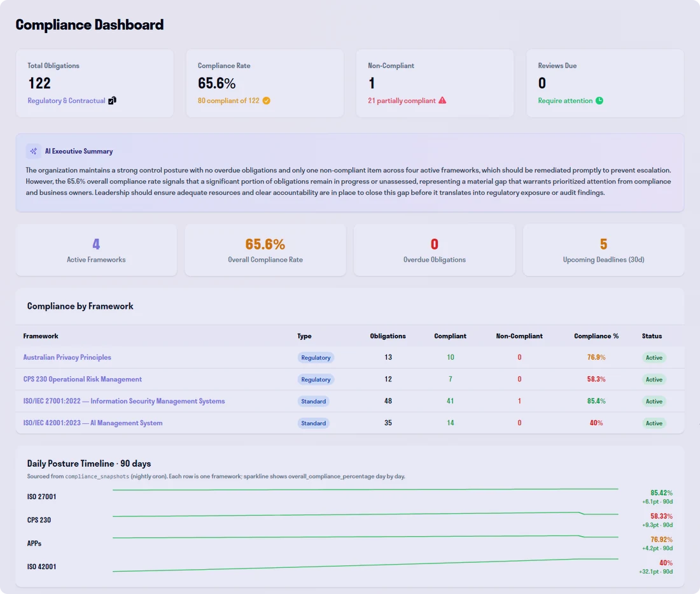Click the ISO 27001 timeline row label
Viewport: 700px width, 594px height.
pyautogui.click(x=41, y=497)
